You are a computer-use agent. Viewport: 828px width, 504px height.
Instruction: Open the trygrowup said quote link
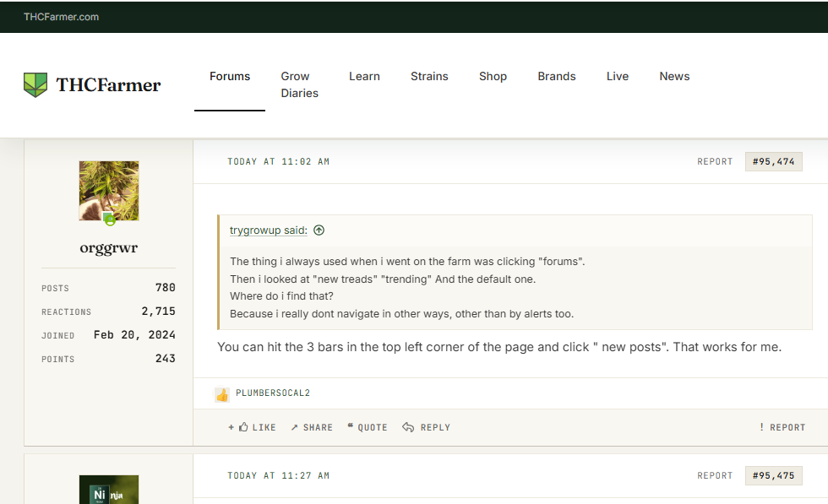(x=269, y=230)
